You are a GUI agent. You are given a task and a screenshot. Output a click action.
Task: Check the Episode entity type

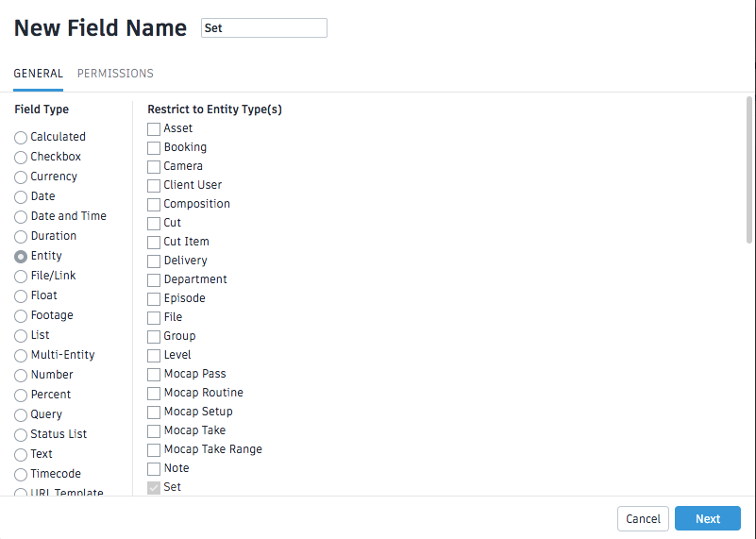154,299
